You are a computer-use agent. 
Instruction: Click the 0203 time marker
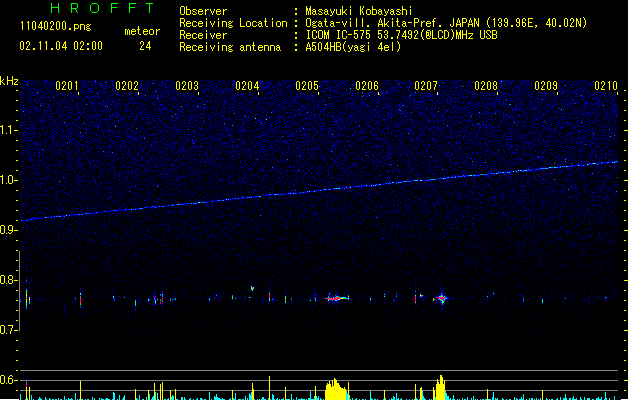point(187,86)
